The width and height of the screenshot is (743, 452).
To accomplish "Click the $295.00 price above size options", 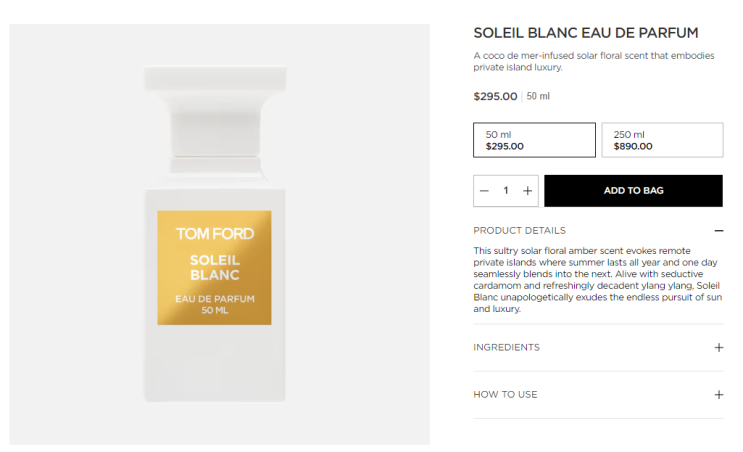I will pyautogui.click(x=495, y=97).
